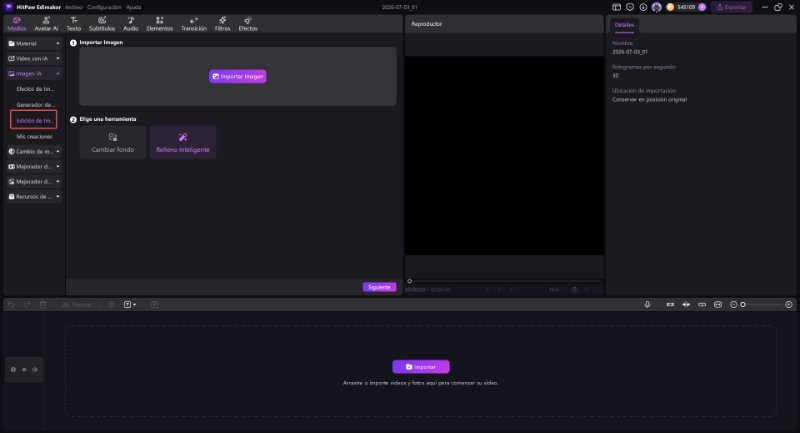Click the Exportar button
Viewport: 800px width, 433px height.
[x=731, y=7]
